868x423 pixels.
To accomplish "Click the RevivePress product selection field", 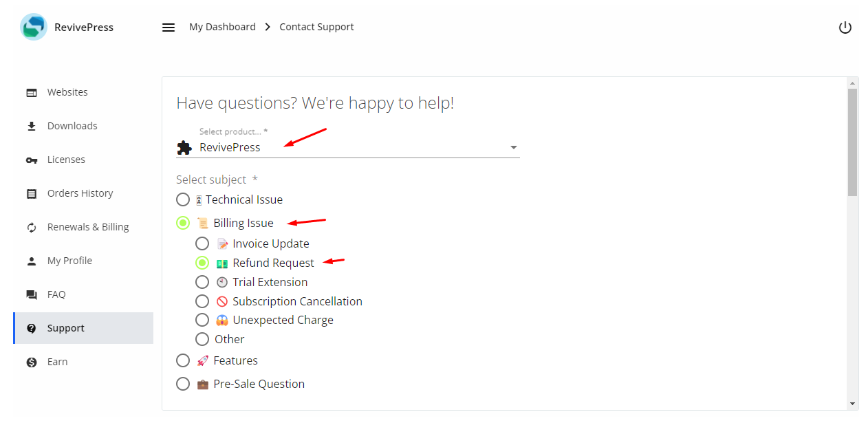I will 348,147.
